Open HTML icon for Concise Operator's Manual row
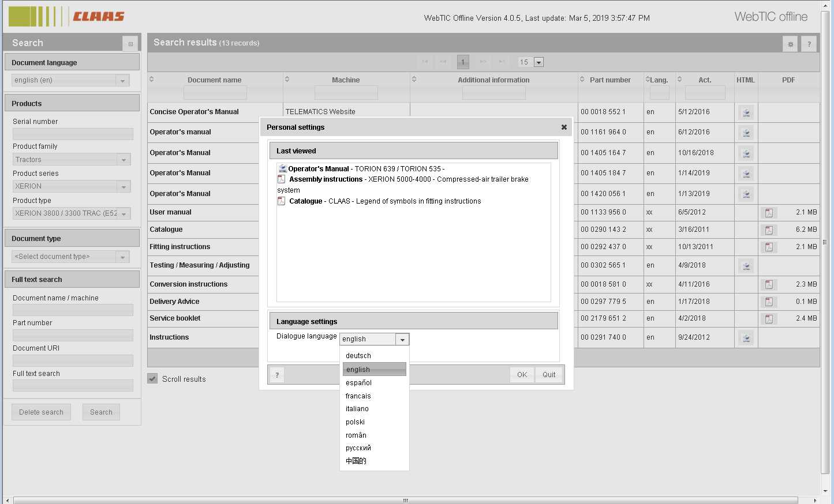This screenshot has height=504, width=834. coord(746,112)
